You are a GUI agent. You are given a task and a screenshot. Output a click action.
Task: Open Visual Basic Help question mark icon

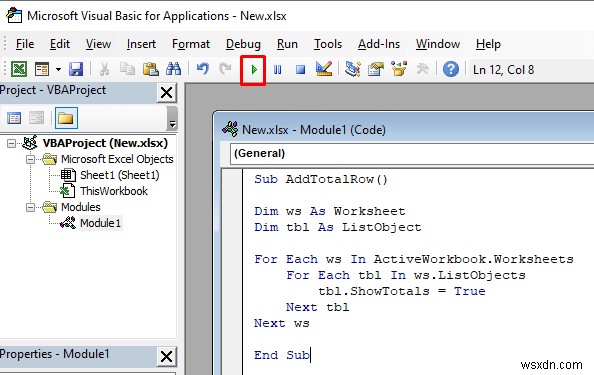[451, 69]
